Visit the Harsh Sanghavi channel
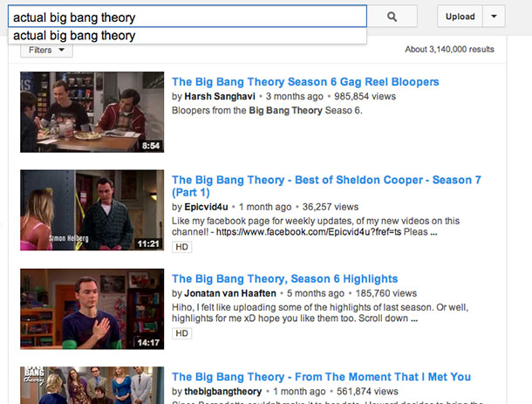The width and height of the screenshot is (532, 404). tap(220, 96)
